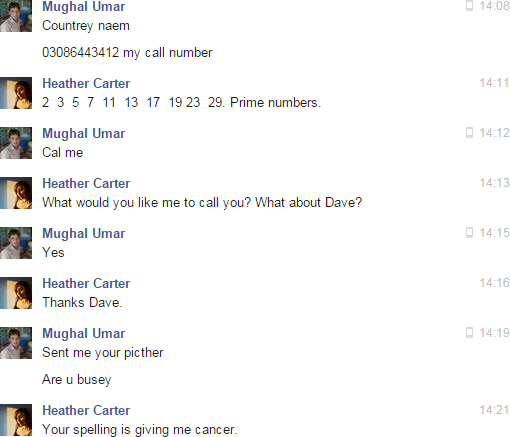Click the mobile icon beside 14:08
The height and width of the screenshot is (437, 510).
469,6
